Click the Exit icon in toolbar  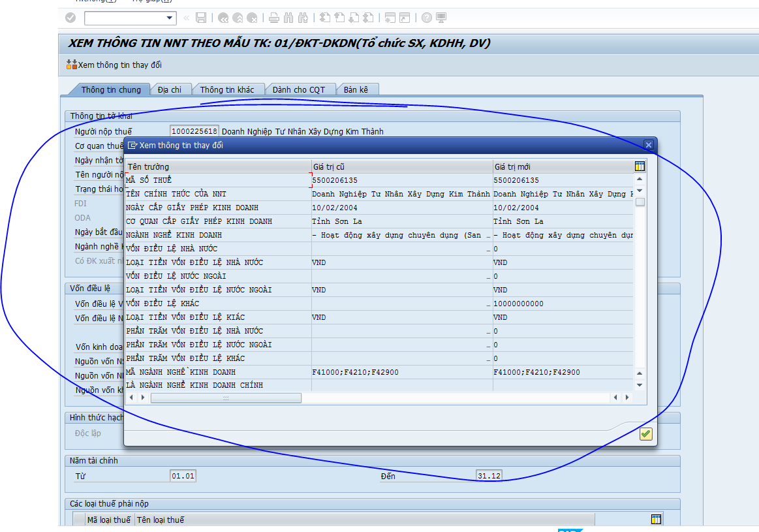[x=238, y=18]
